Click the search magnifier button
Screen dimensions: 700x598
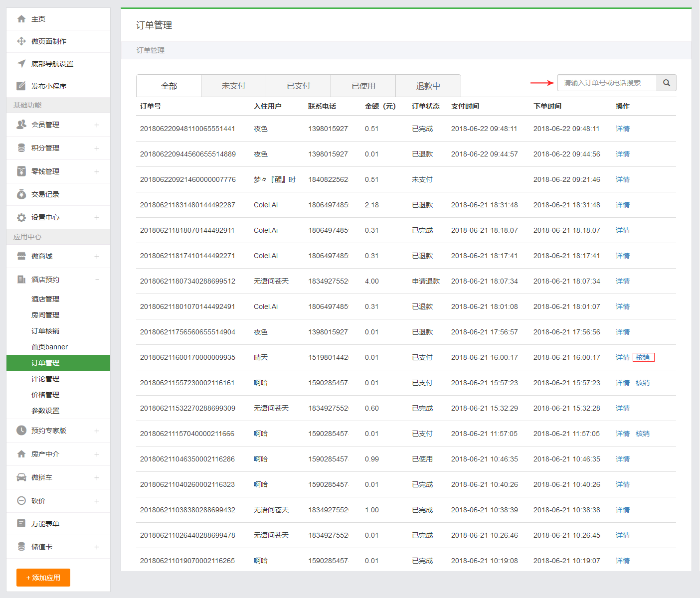(667, 83)
